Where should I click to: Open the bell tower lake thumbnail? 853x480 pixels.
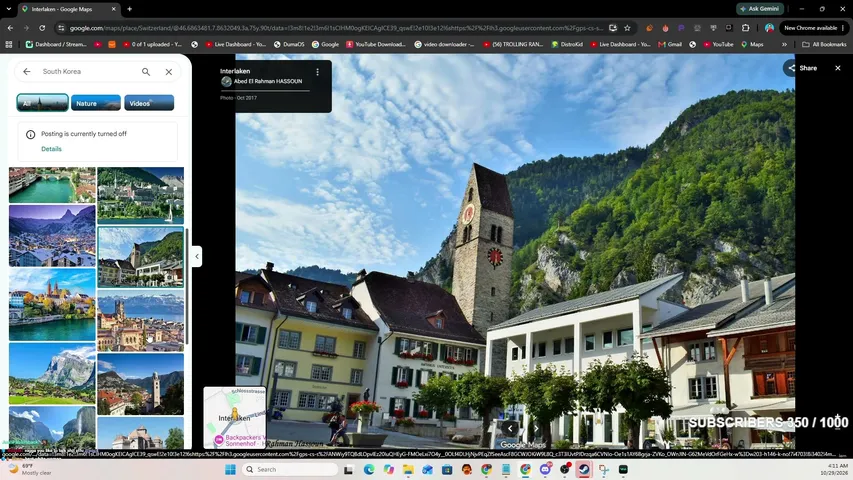coord(140,384)
